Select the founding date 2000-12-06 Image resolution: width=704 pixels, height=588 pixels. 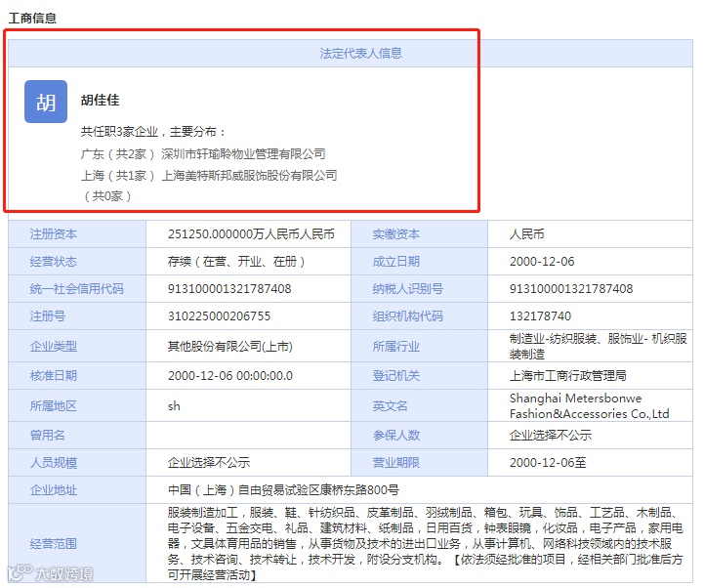click(542, 262)
